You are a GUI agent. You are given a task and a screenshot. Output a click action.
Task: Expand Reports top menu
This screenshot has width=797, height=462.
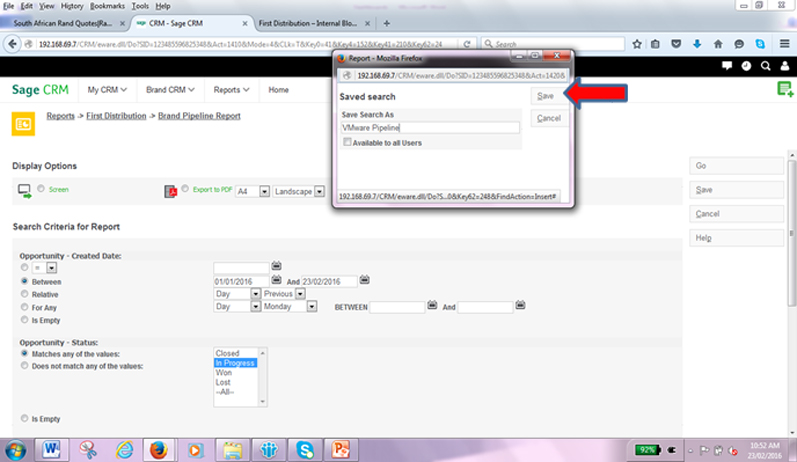pos(231,89)
